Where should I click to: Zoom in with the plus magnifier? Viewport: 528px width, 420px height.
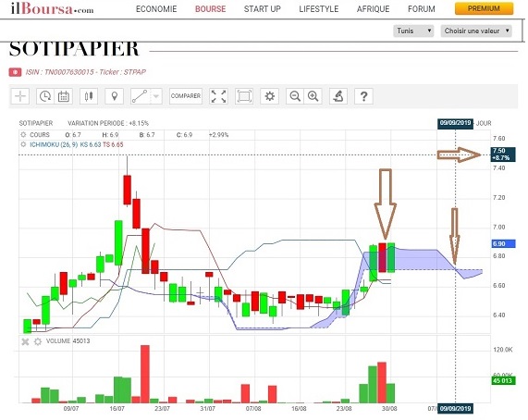click(x=313, y=96)
